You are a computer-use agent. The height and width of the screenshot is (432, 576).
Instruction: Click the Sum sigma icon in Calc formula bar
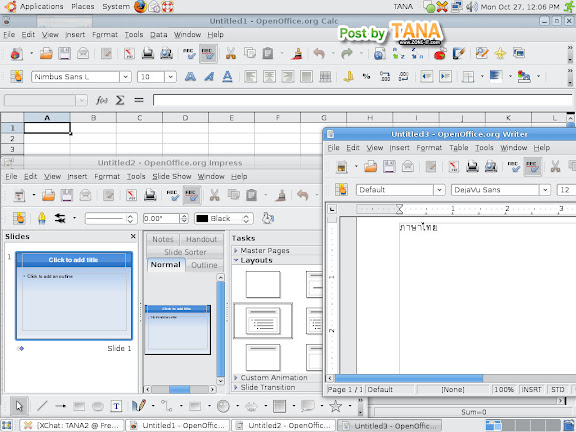(x=120, y=100)
